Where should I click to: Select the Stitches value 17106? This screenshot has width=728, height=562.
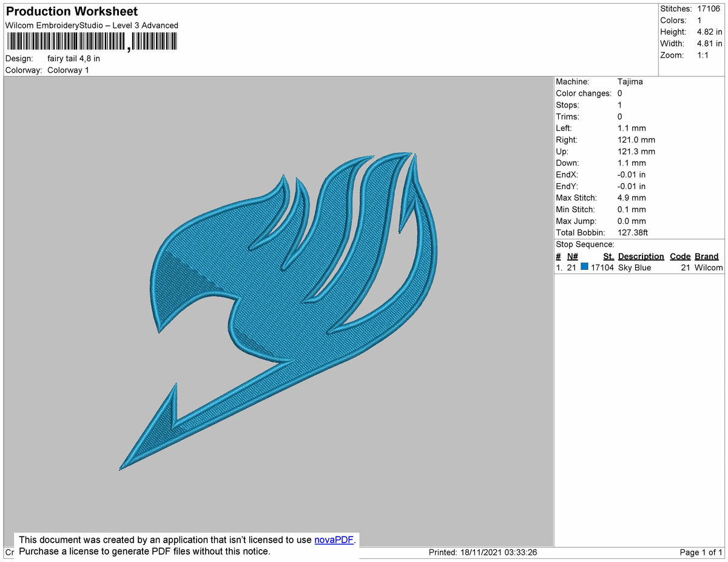(709, 9)
